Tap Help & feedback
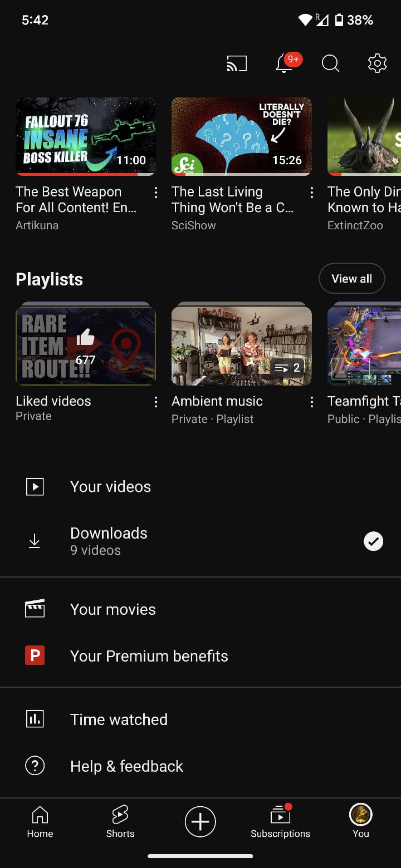The width and height of the screenshot is (401, 868). (x=126, y=766)
